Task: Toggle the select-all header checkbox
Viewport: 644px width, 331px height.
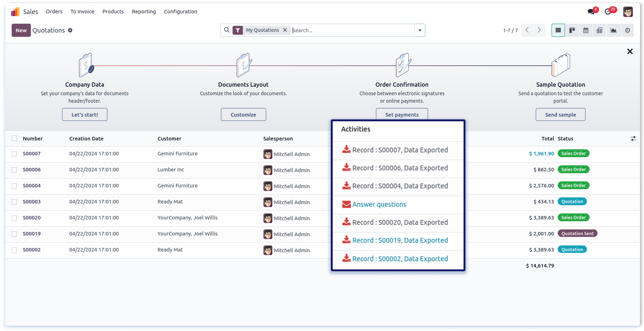Action: pyautogui.click(x=14, y=139)
